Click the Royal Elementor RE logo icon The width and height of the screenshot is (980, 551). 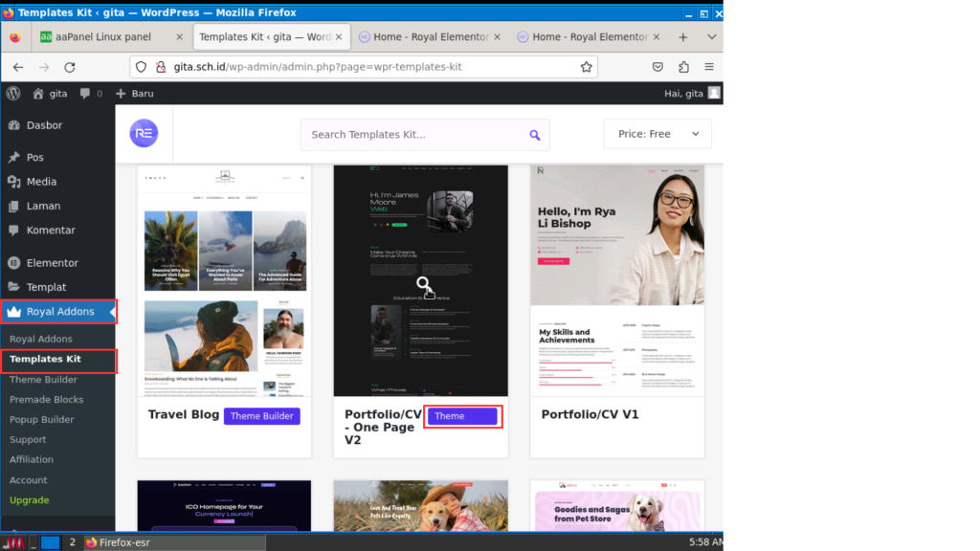click(144, 134)
